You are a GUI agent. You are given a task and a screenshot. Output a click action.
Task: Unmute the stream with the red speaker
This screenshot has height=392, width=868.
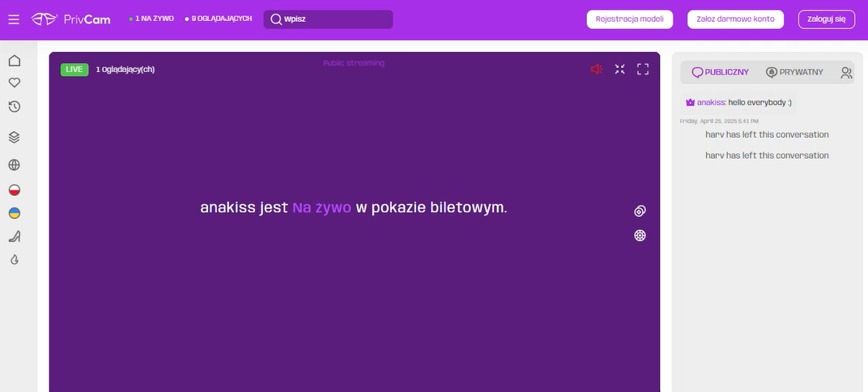coord(597,70)
